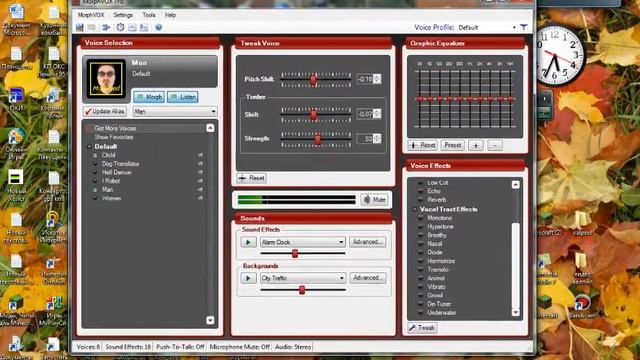Viewport: 640px width, 360px height.
Task: Click the filter funnel icon beside Voice Profile
Action: 524,27
